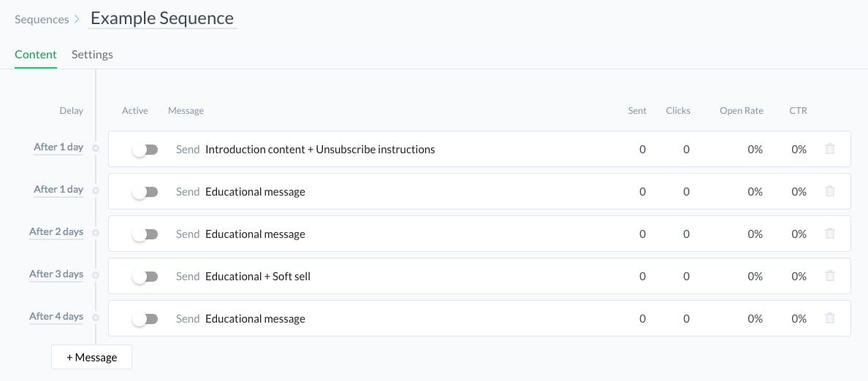This screenshot has height=381, width=868.
Task: Turn on the After 4 days message toggle
Action: pos(145,319)
